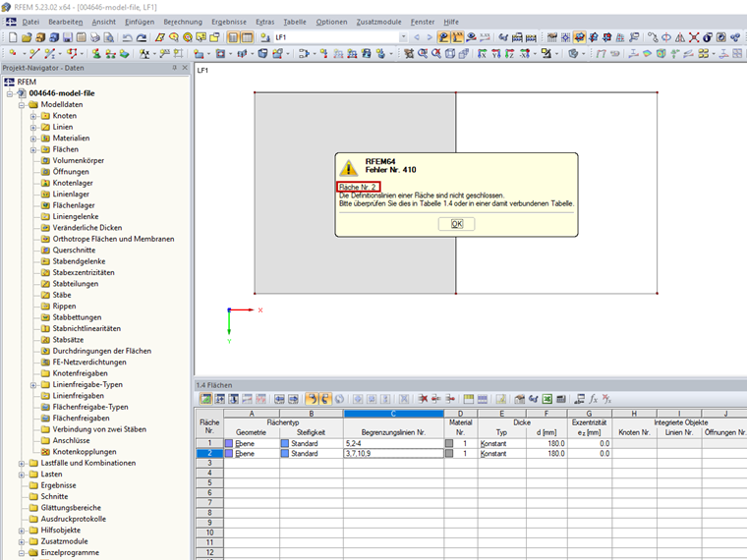Select Stäbe in the navigator tree
This screenshot has height=560, width=747.
(x=62, y=295)
